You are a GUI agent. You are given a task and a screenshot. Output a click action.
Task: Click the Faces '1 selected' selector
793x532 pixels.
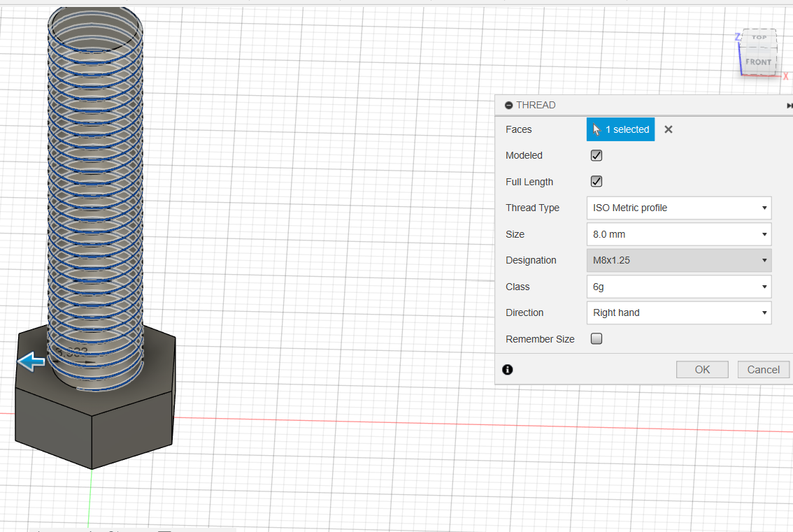pos(620,129)
